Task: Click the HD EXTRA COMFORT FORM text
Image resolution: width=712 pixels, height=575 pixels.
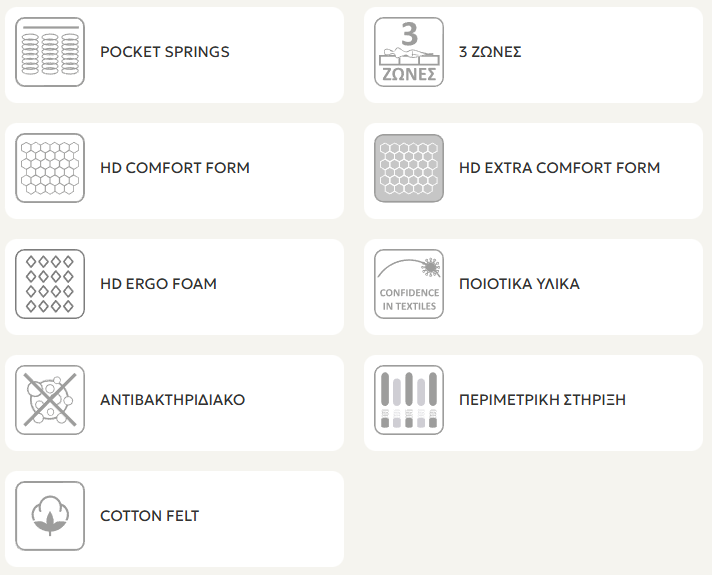Action: [559, 168]
